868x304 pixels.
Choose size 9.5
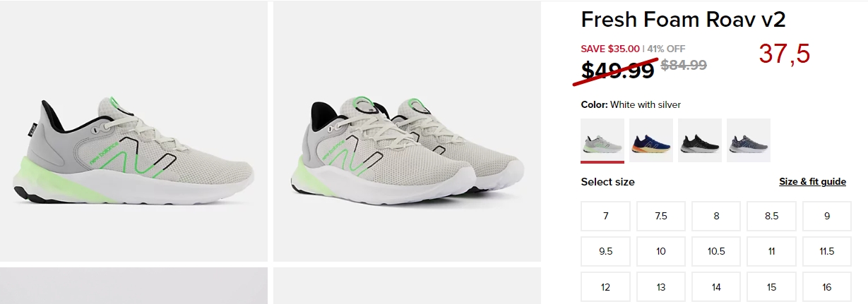tap(606, 251)
